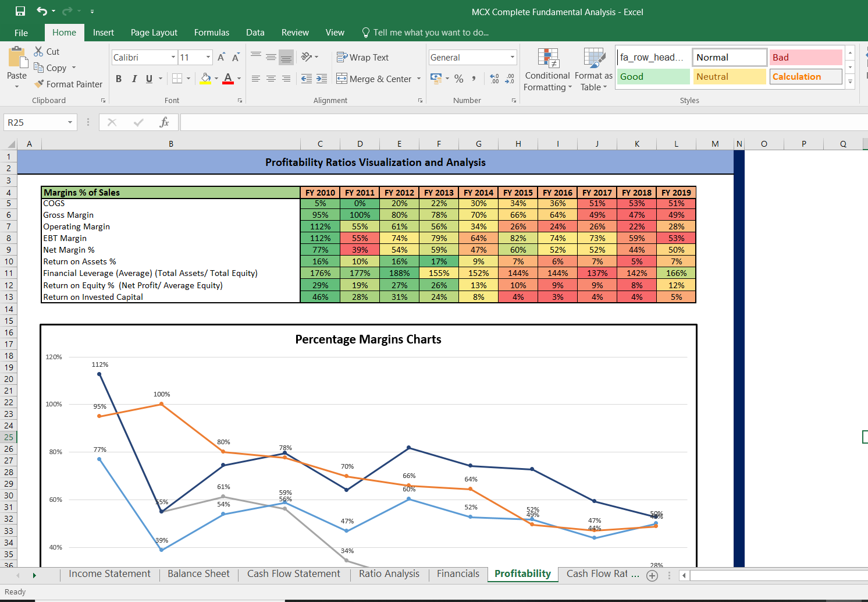Viewport: 868px width, 602px height.
Task: Toggle bold formatting
Action: click(119, 79)
